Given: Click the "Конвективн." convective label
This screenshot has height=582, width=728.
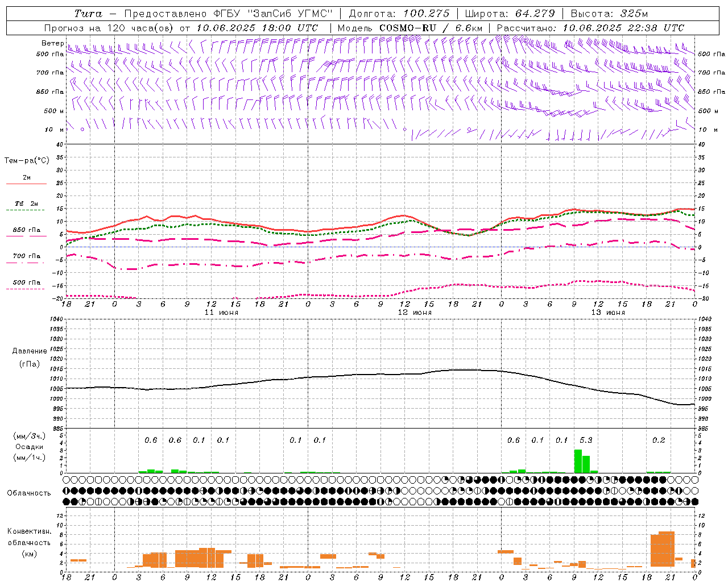Looking at the screenshot, I should pos(29,531).
